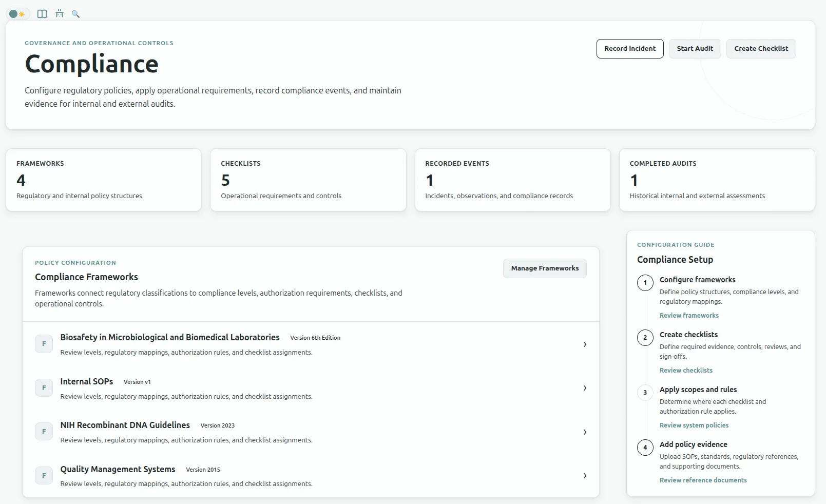Click the Version 2015 label
This screenshot has width=826, height=504.
point(203,470)
